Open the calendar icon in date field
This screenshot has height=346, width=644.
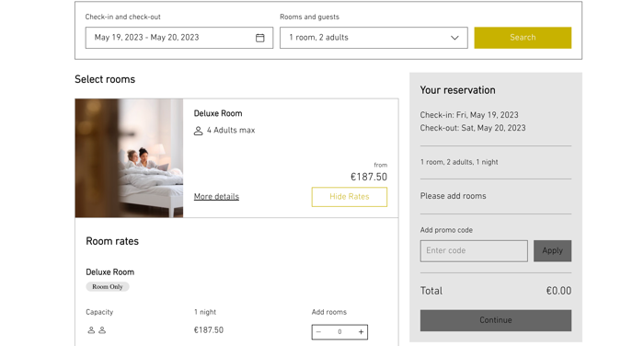pos(260,38)
